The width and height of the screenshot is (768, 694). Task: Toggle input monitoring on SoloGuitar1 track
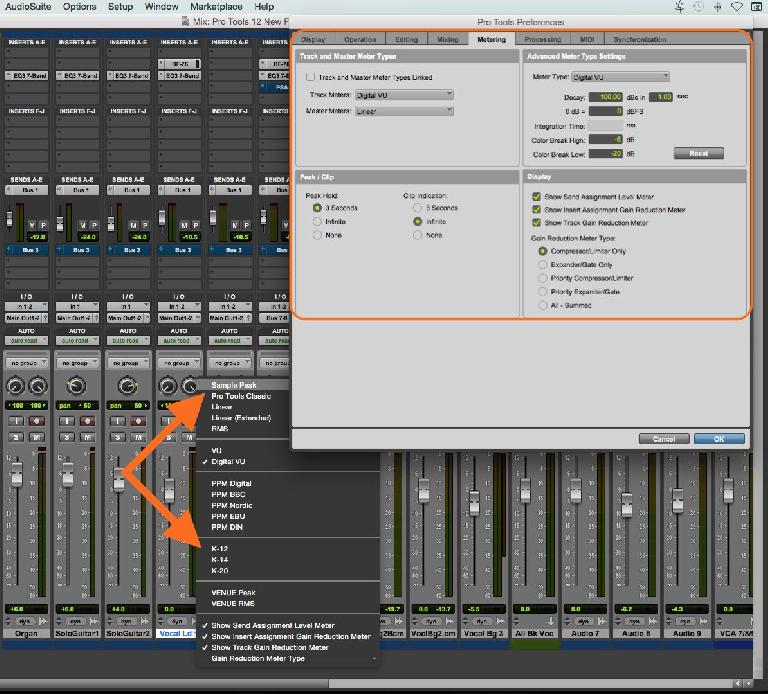point(67,421)
